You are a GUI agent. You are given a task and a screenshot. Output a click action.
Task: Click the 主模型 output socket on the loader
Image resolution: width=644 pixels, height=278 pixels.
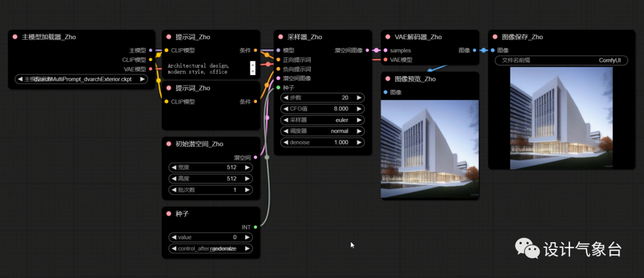point(151,51)
